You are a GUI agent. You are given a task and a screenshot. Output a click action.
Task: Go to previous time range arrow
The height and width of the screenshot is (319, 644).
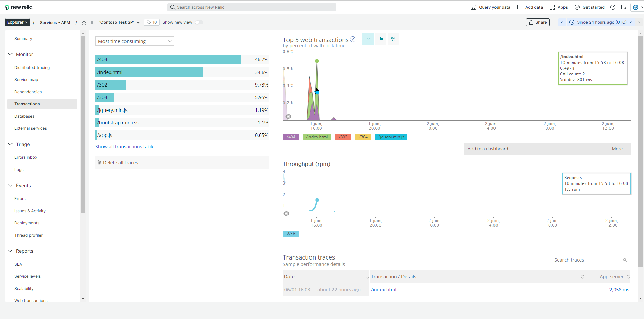(x=562, y=22)
